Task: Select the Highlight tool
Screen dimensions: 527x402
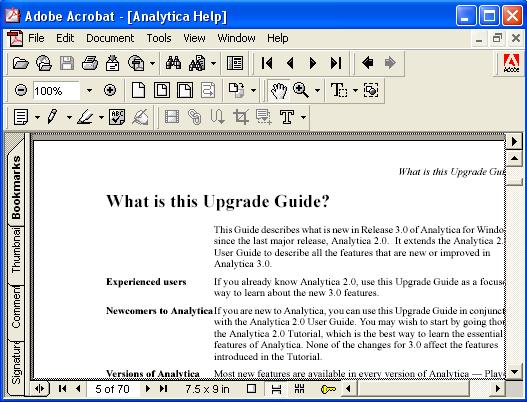Action: click(85, 117)
